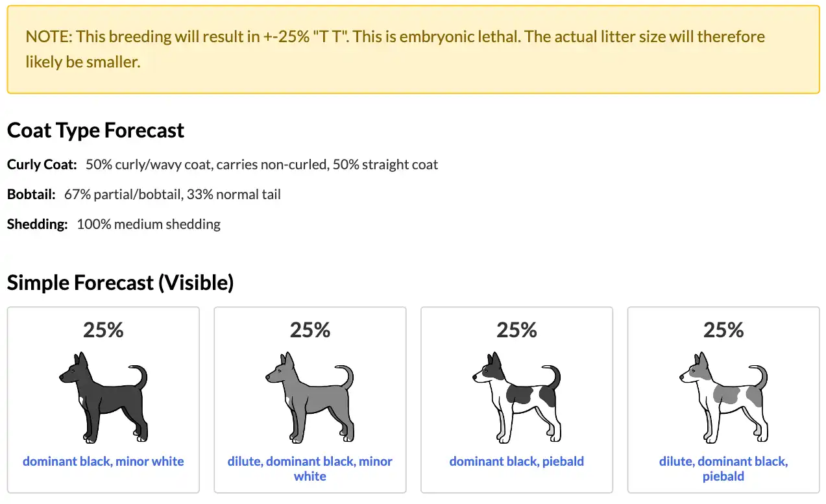Select the Curly Coat label

42,164
